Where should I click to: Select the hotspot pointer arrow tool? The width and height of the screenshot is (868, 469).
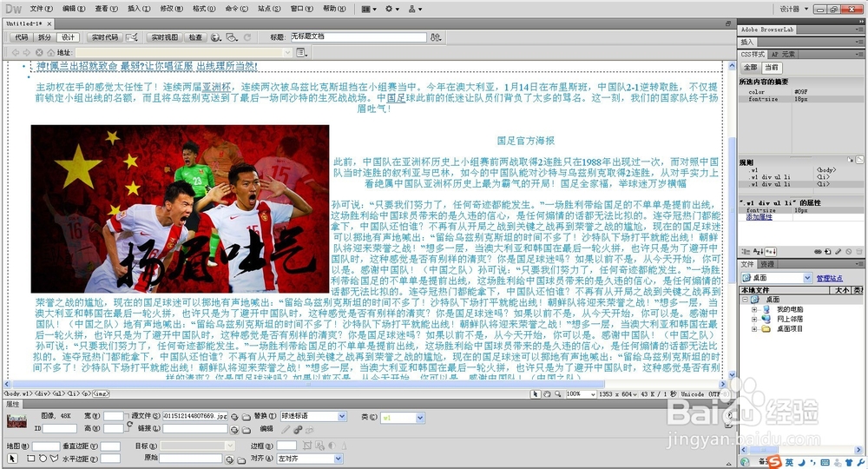click(x=12, y=459)
